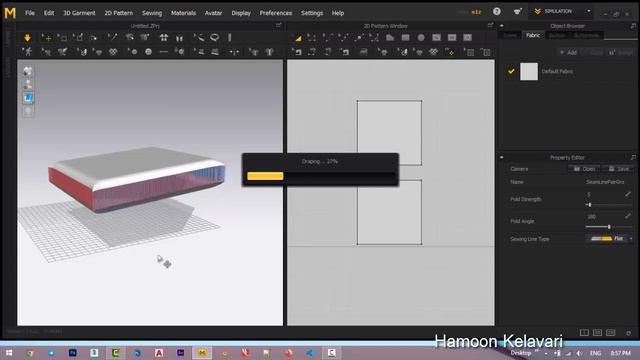The width and height of the screenshot is (640, 360).
Task: Click the Fold Strength slider
Action: point(609,204)
